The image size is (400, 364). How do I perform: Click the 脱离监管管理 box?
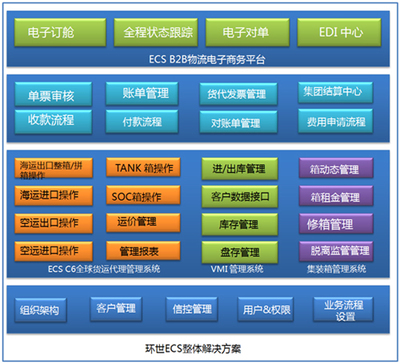coord(336,252)
